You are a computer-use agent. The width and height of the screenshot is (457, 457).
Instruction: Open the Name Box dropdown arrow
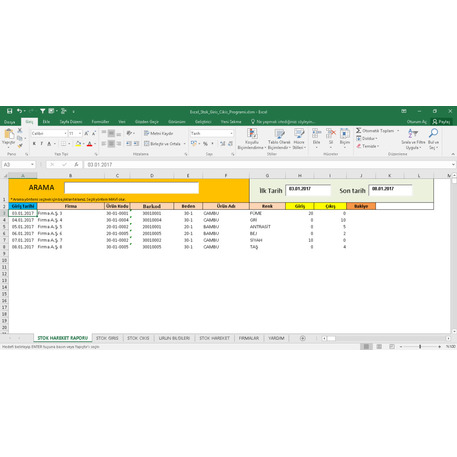[x=32, y=164]
